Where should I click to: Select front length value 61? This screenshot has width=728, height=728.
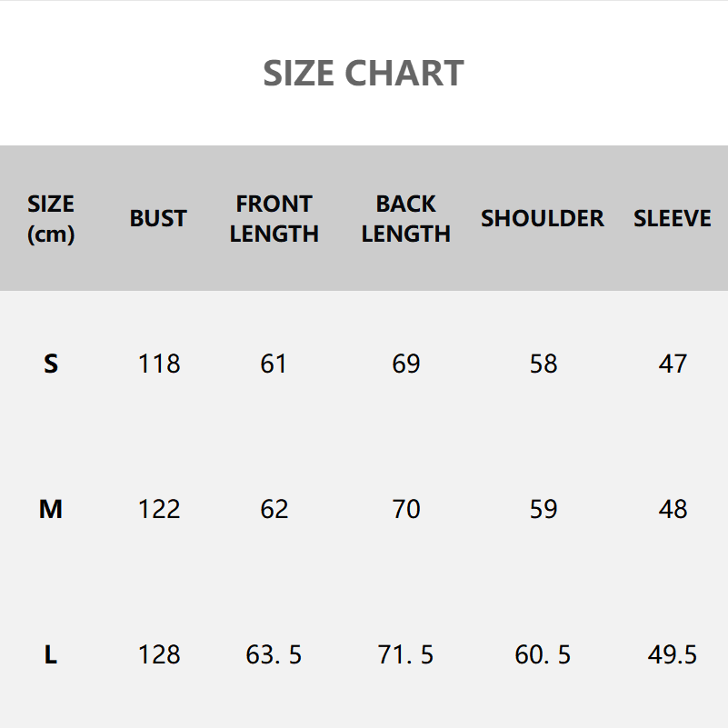click(274, 364)
